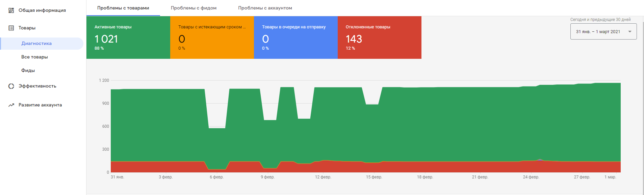Click the vertical scrollbar on right edge
The image size is (644, 195).
pyautogui.click(x=642, y=101)
